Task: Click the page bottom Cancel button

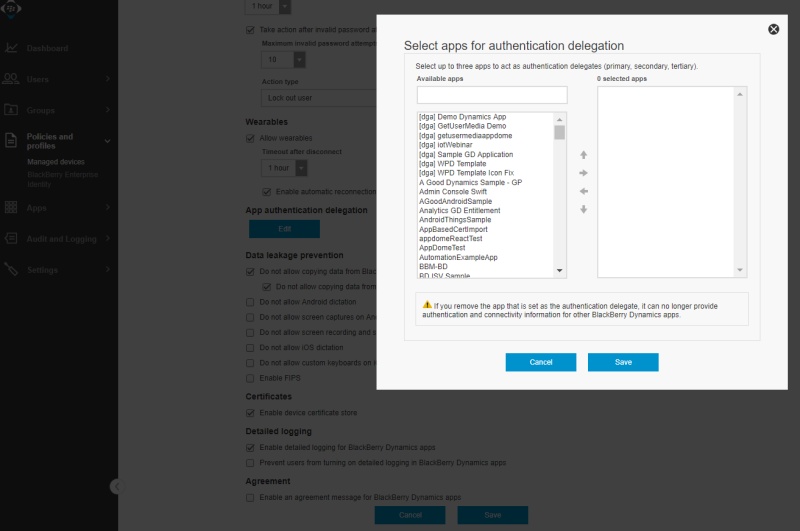Action: (x=410, y=515)
